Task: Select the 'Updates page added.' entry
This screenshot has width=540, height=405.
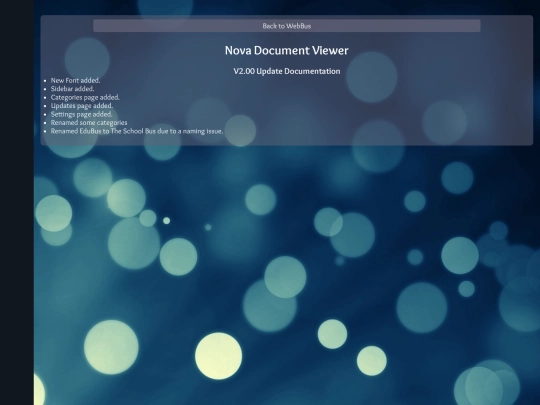Action: coord(82,106)
